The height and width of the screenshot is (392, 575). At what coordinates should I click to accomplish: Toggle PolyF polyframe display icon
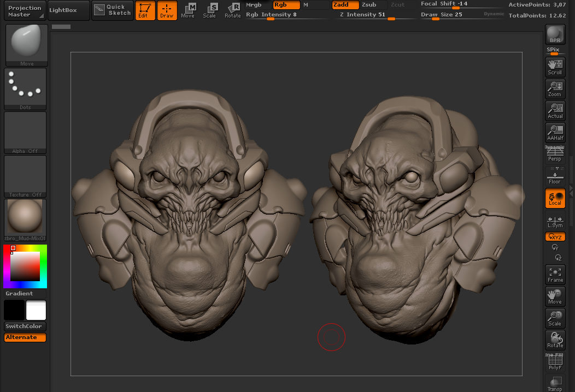point(555,362)
